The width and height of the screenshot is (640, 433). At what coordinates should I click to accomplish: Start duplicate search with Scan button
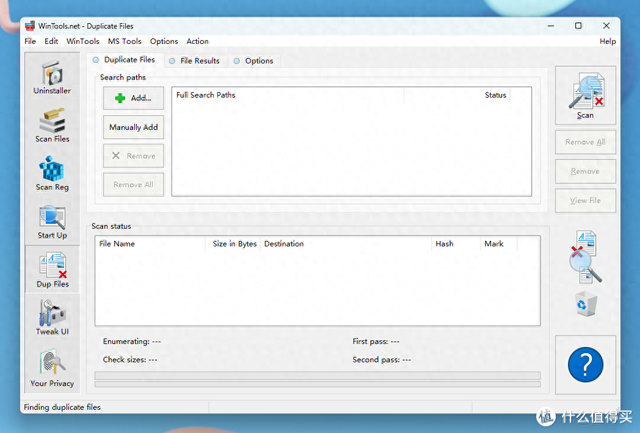click(x=585, y=97)
